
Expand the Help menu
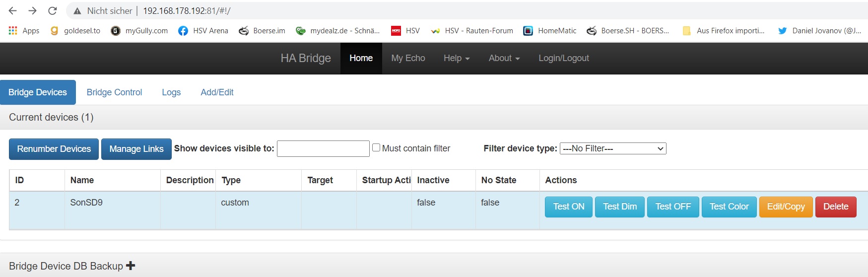tap(456, 58)
